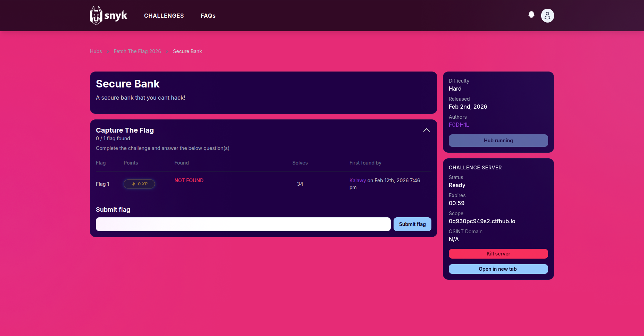The image size is (644, 336).
Task: Open the notifications bell
Action: [x=531, y=15]
